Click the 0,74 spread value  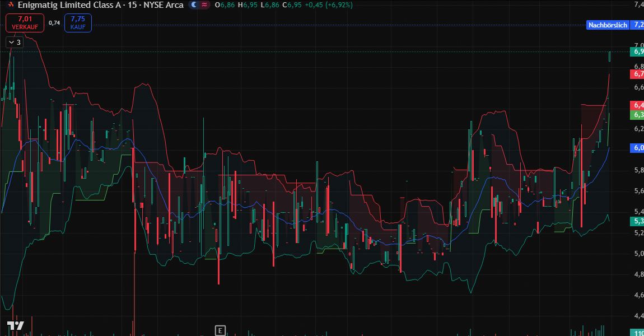coord(54,23)
